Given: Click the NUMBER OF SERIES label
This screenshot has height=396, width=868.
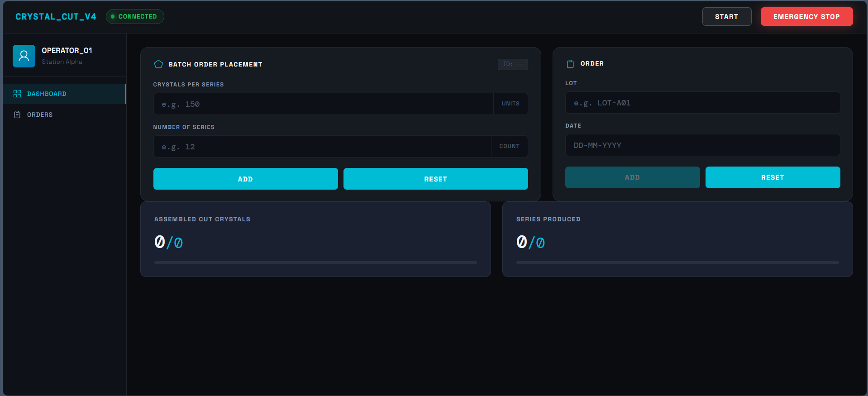Looking at the screenshot, I should (x=184, y=127).
